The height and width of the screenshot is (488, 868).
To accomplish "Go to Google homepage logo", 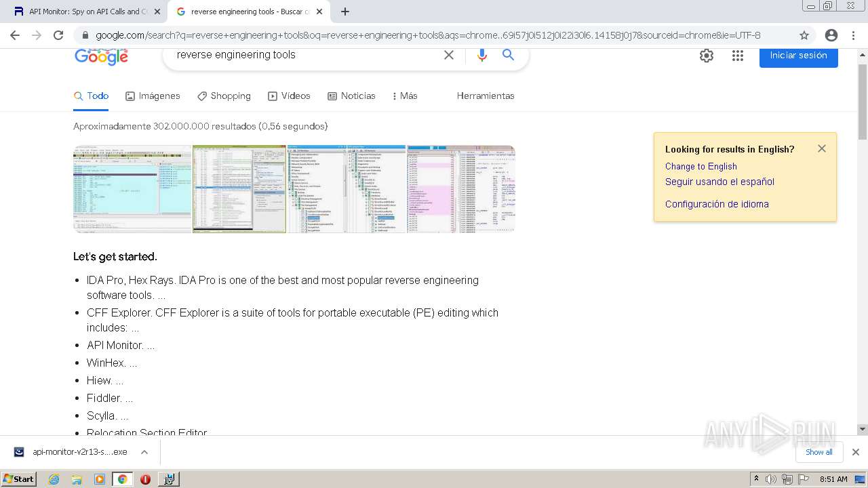I will point(102,57).
